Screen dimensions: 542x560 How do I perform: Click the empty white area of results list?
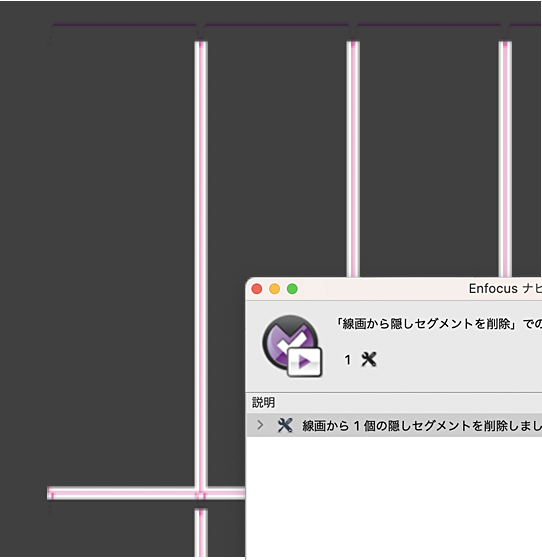click(x=394, y=498)
